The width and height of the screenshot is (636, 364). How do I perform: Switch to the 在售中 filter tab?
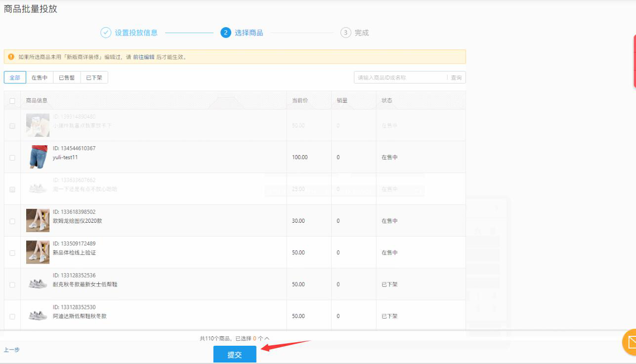(40, 78)
